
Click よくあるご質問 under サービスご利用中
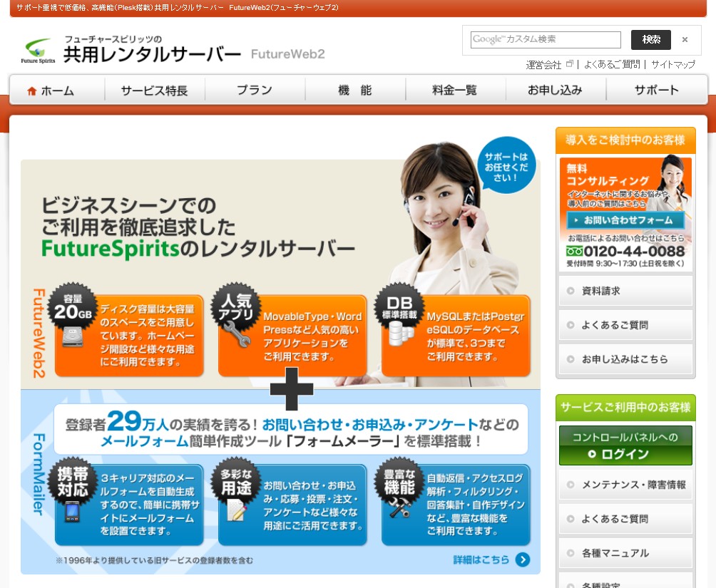625,519
